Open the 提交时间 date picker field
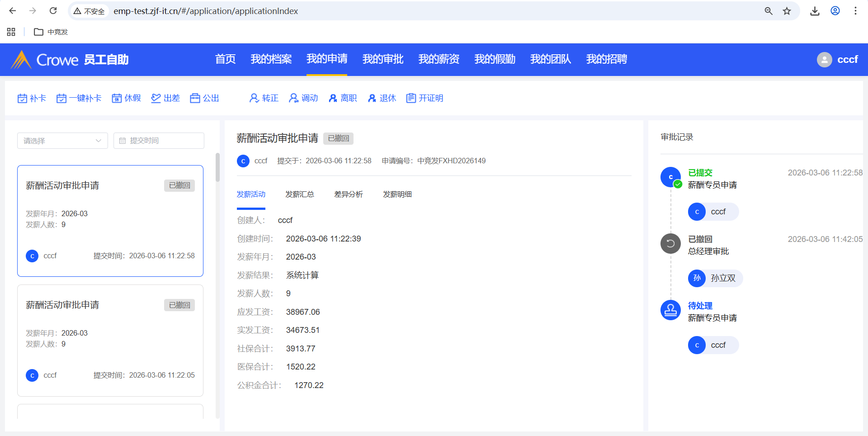The height and width of the screenshot is (436, 868). 159,141
